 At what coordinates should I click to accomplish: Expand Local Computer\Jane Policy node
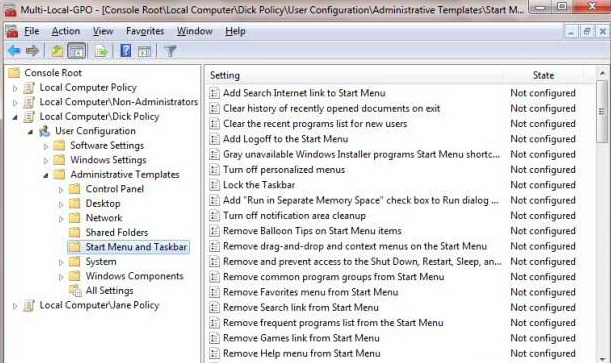click(x=15, y=306)
